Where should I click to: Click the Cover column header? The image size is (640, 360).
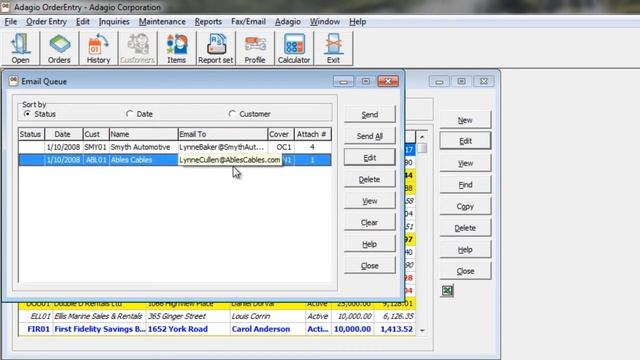[x=281, y=134]
